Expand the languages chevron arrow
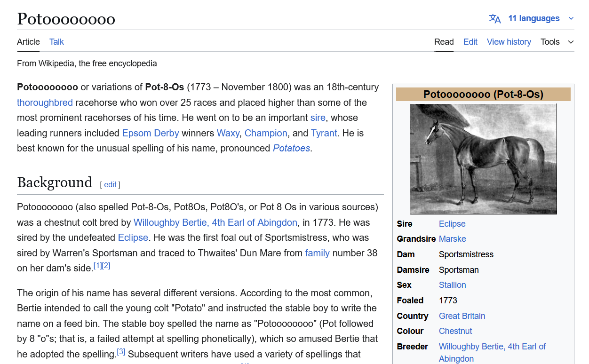Viewport: 589px width, 364px height. (571, 18)
